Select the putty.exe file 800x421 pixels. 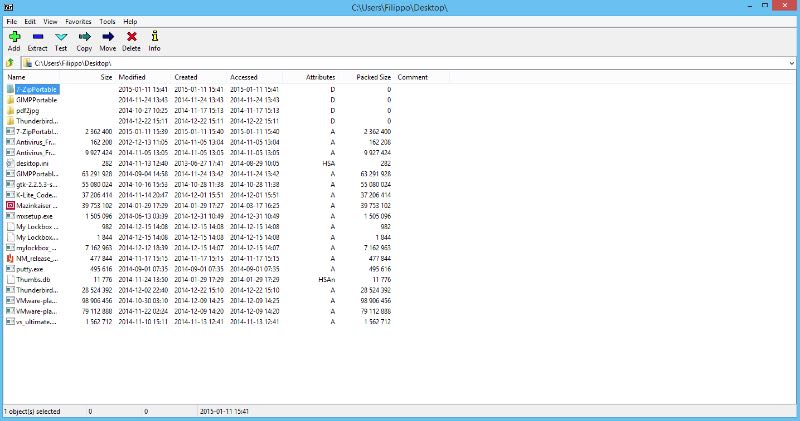[x=32, y=268]
